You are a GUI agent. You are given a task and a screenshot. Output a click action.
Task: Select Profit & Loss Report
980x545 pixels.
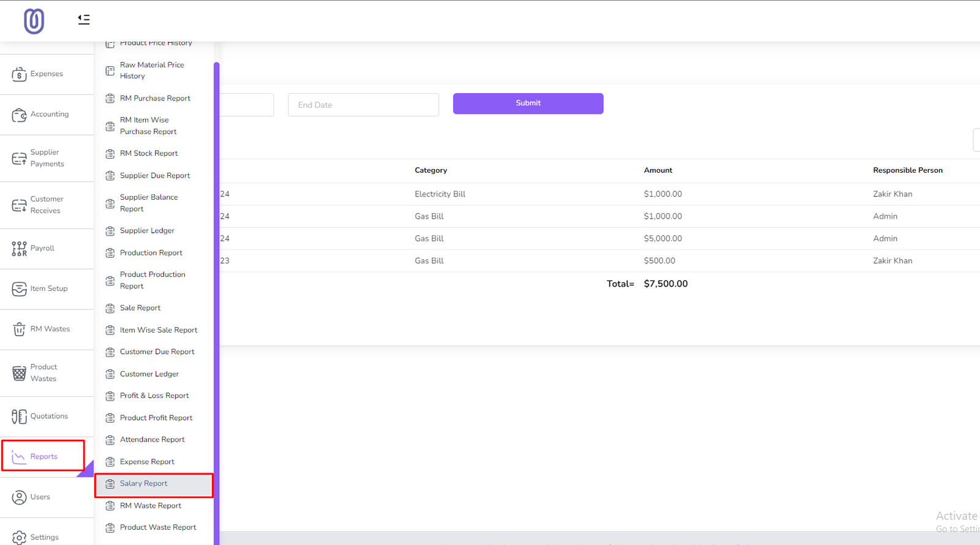154,396
